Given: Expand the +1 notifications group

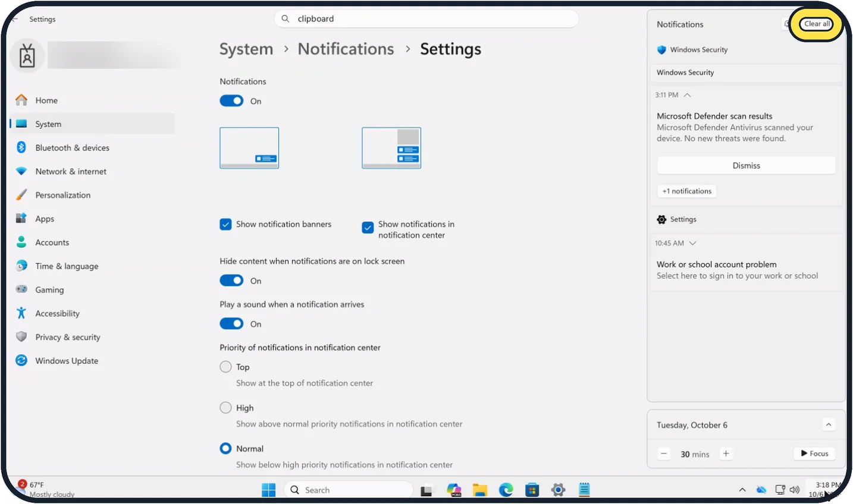Looking at the screenshot, I should (687, 191).
